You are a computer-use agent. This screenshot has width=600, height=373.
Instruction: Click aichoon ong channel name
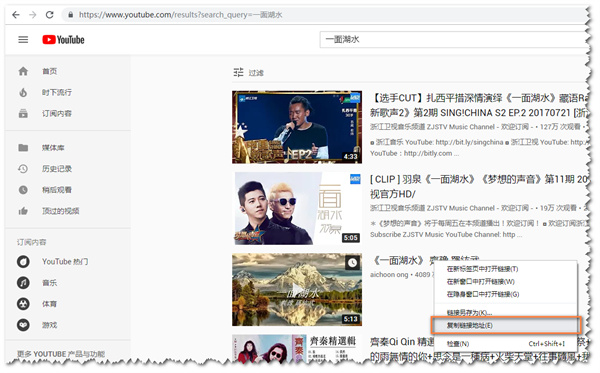[x=389, y=275]
